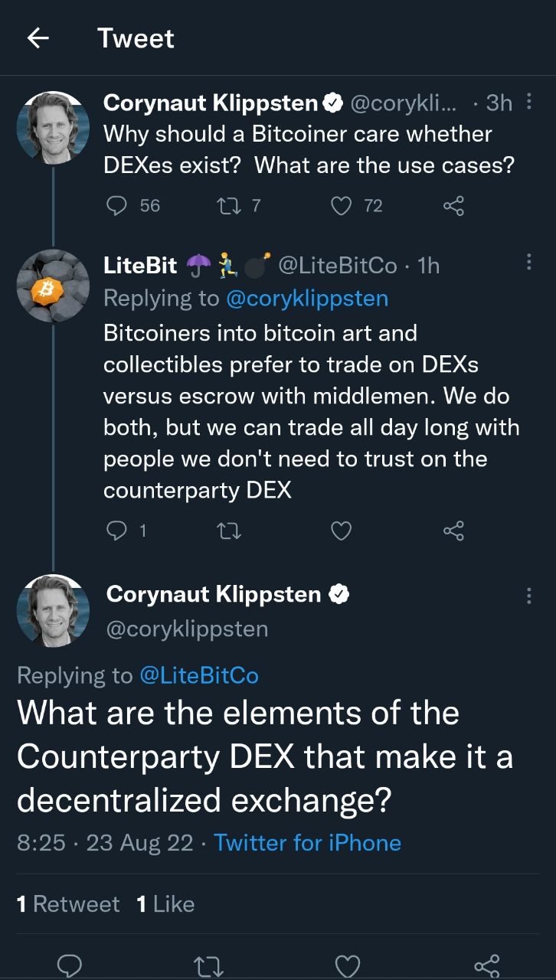Share the original tweet about DEXes
Viewport: 556px width, 980px height.
coord(453,205)
